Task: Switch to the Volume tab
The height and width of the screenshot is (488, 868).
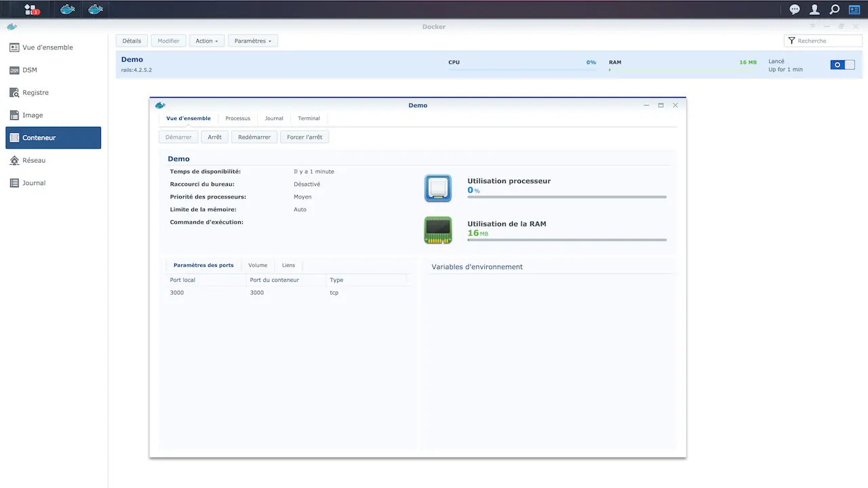Action: [x=258, y=265]
